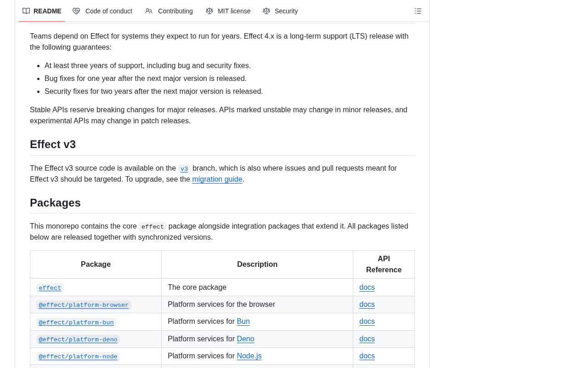Screen dimensions: 588x368
Task: Click the MIT license scales icon
Action: pyautogui.click(x=209, y=11)
